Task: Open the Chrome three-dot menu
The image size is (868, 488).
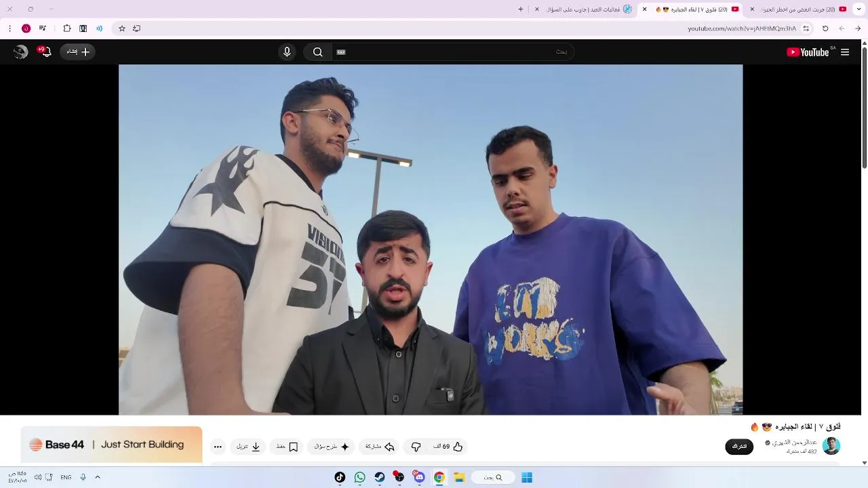Action: (9, 28)
